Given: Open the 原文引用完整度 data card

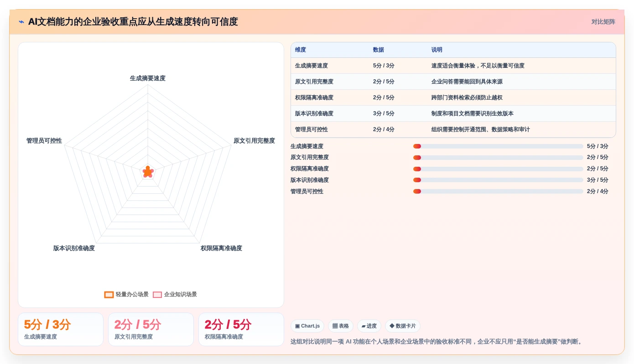Looking at the screenshot, I should coord(151,329).
